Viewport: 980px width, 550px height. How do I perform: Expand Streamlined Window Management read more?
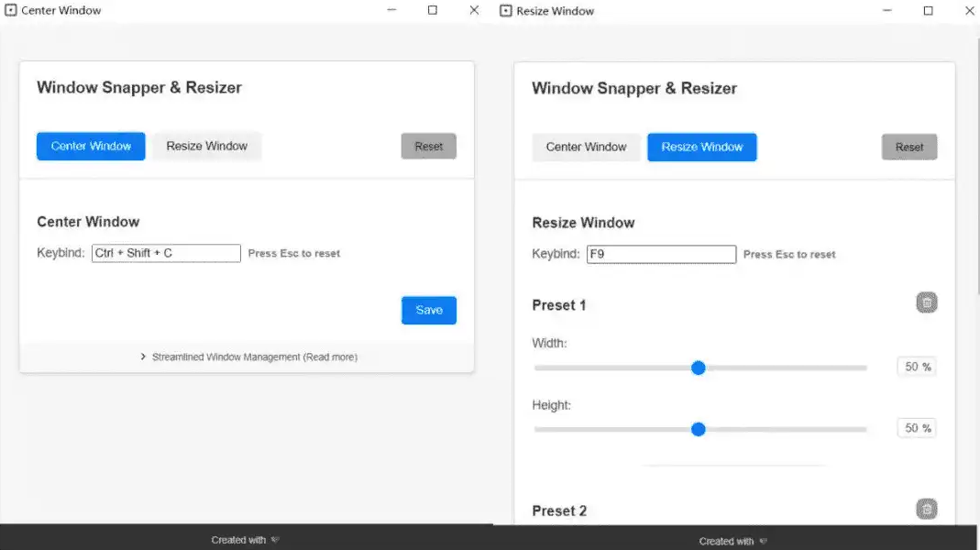click(x=248, y=357)
